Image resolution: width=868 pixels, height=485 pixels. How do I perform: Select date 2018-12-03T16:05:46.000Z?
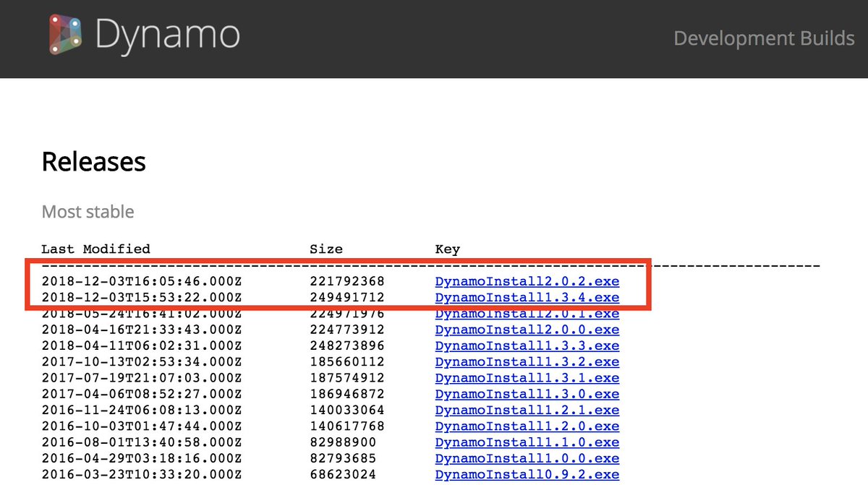(142, 281)
